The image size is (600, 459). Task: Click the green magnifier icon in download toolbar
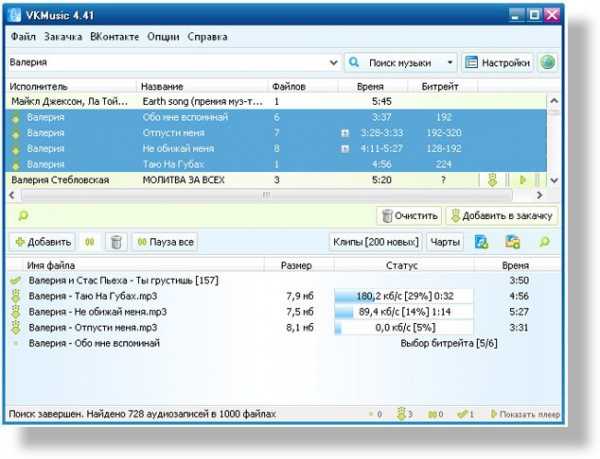click(x=545, y=242)
